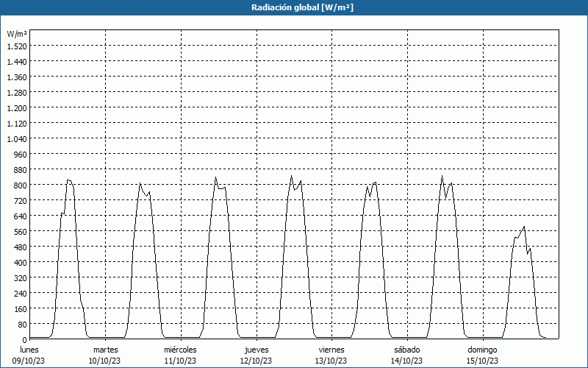
Task: Click the 09/10/23 date label
Action: coord(29,361)
